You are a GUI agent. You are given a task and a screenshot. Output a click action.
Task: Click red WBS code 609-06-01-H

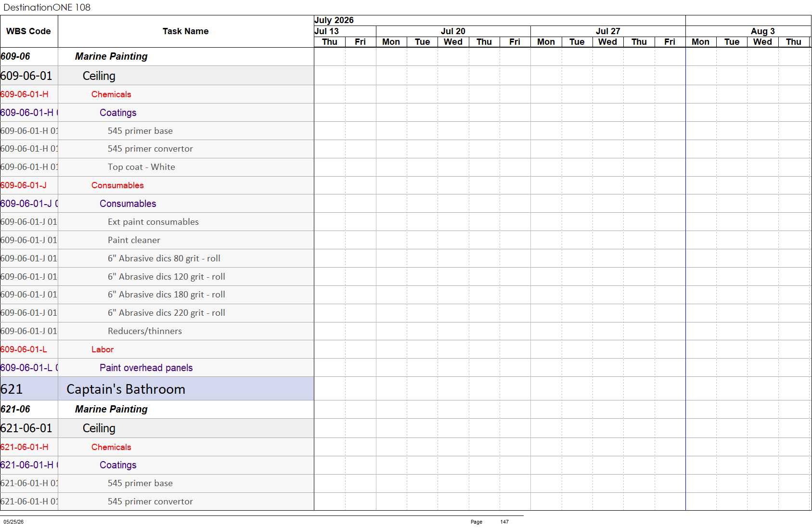pyautogui.click(x=25, y=94)
